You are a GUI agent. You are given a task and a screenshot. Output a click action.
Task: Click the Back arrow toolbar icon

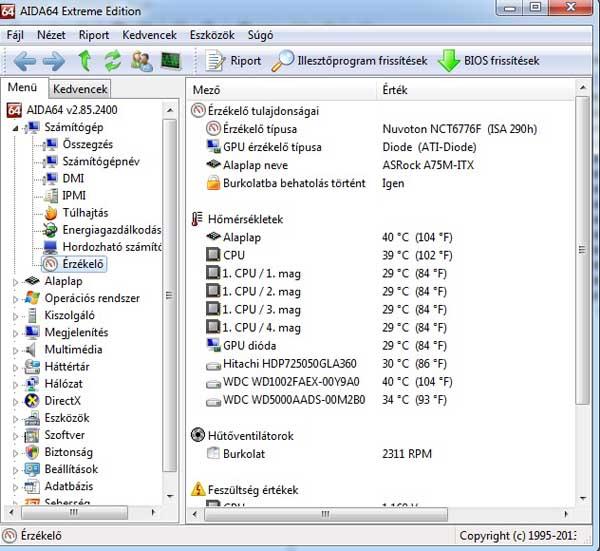coord(25,61)
